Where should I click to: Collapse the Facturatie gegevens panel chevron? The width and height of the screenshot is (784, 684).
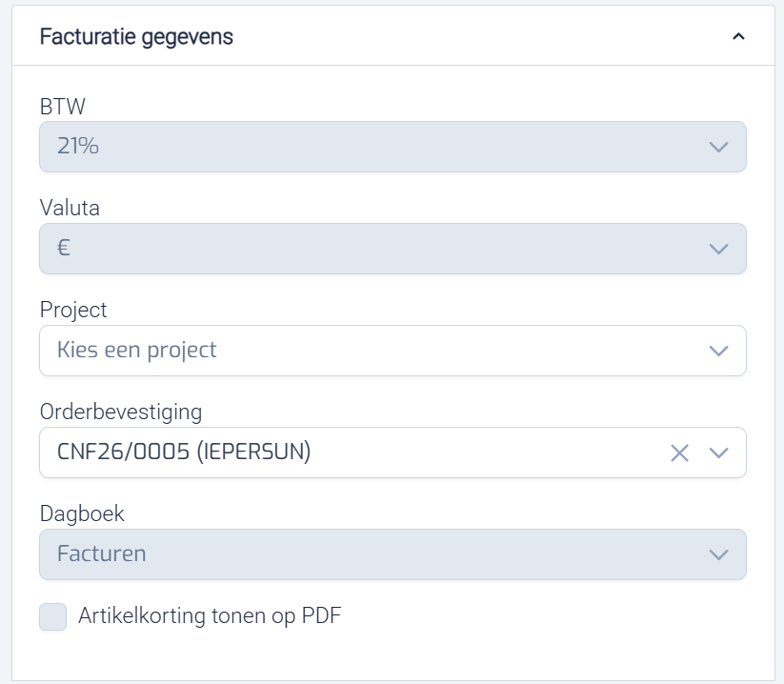click(x=737, y=36)
